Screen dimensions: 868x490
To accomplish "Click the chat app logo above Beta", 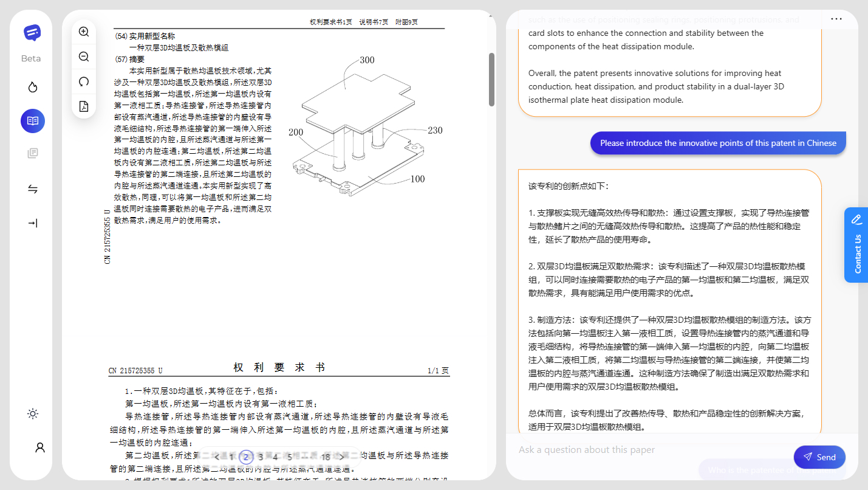I will 30,32.
